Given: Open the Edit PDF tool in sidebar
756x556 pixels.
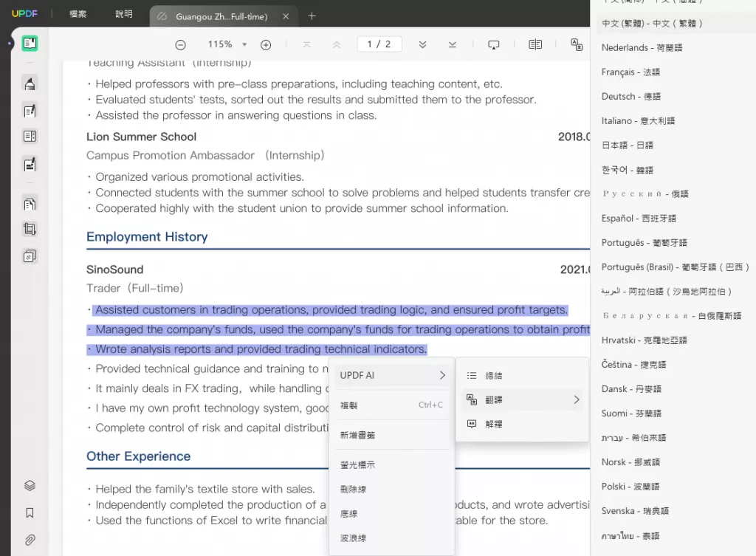Looking at the screenshot, I should pyautogui.click(x=30, y=111).
